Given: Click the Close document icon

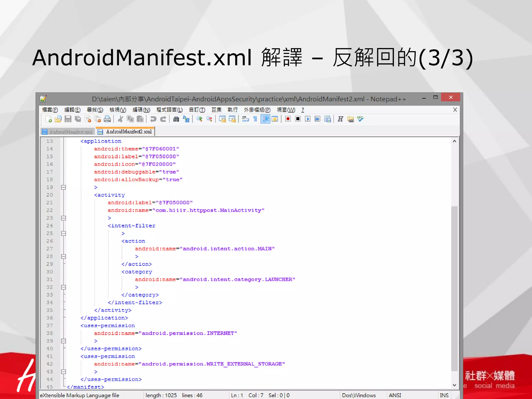Looking at the screenshot, I should tap(88, 119).
